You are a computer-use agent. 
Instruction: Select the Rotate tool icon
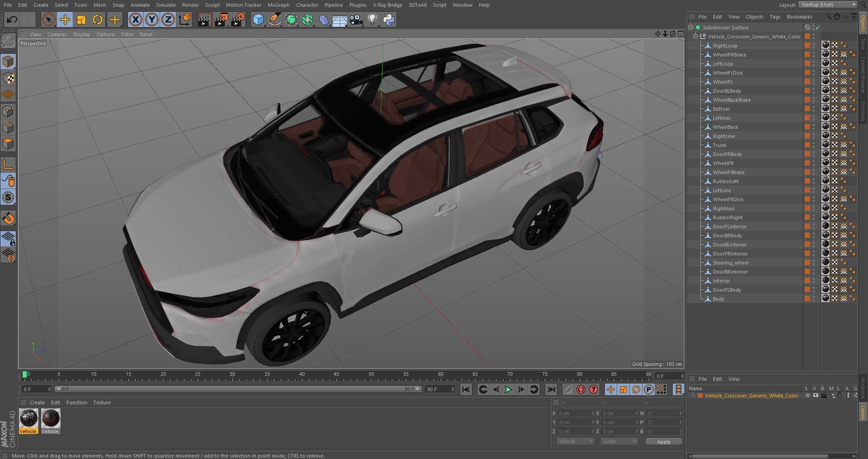pyautogui.click(x=98, y=19)
